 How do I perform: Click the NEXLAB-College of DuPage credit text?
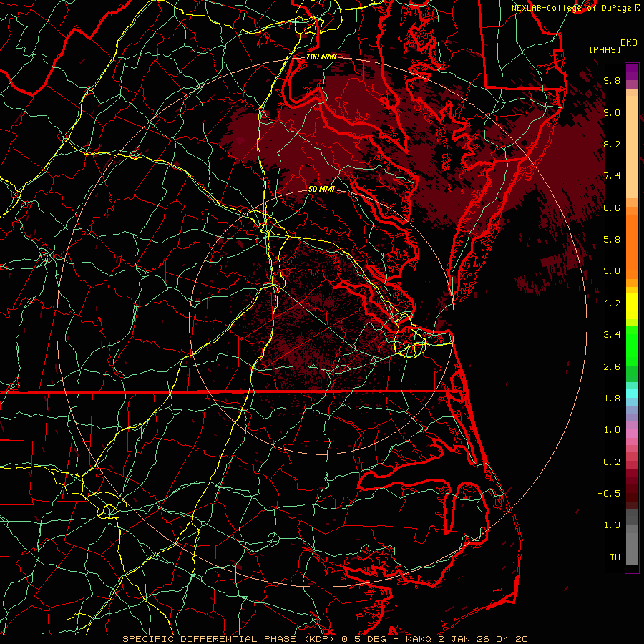click(x=571, y=8)
